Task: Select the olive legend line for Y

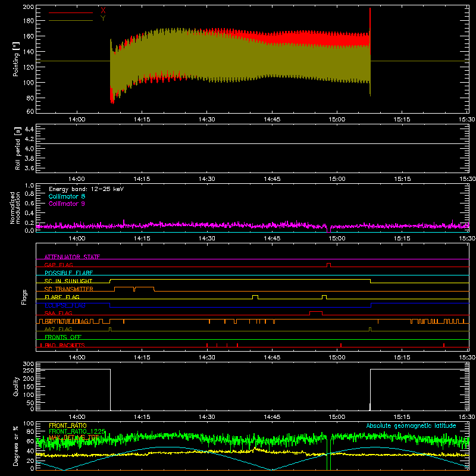Action: pyautogui.click(x=71, y=21)
